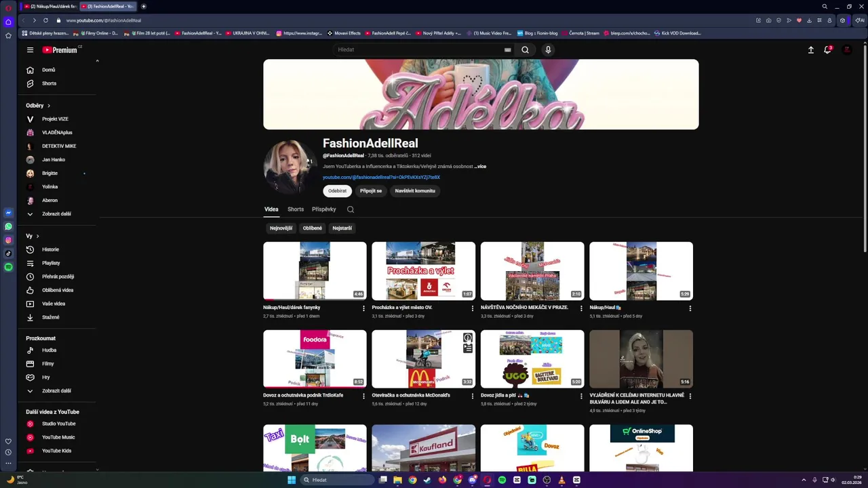Screen dimensions: 868x488
Task: Expand Prozkoumat list with Zobrazit další
Action: point(57,391)
